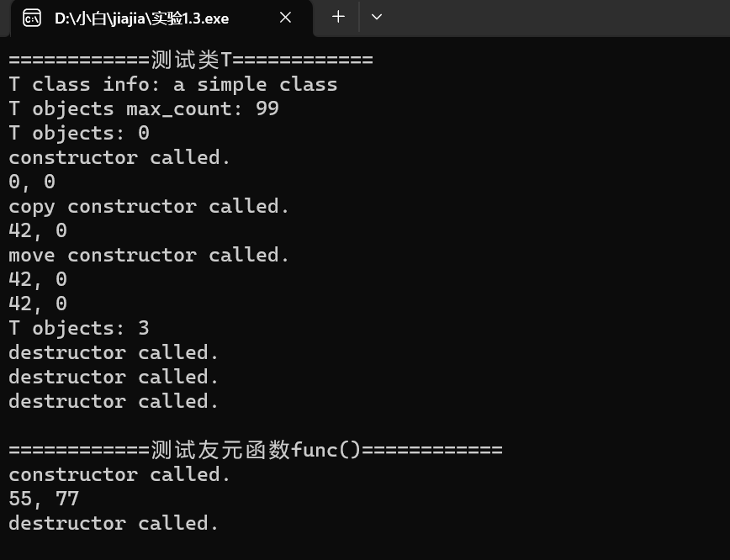Click the "destructor called." line below "T objects: 3"
This screenshot has width=730, height=560.
(114, 352)
